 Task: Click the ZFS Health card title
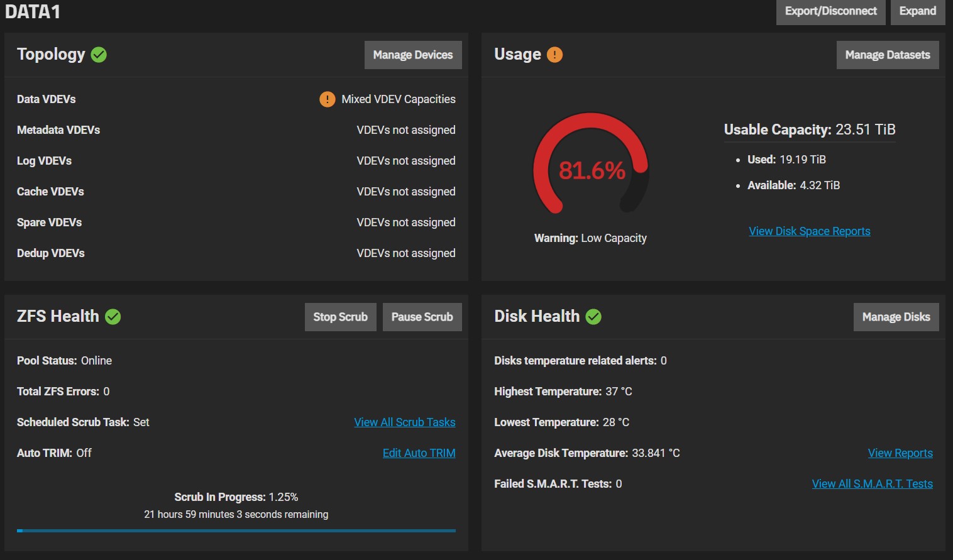coord(58,316)
